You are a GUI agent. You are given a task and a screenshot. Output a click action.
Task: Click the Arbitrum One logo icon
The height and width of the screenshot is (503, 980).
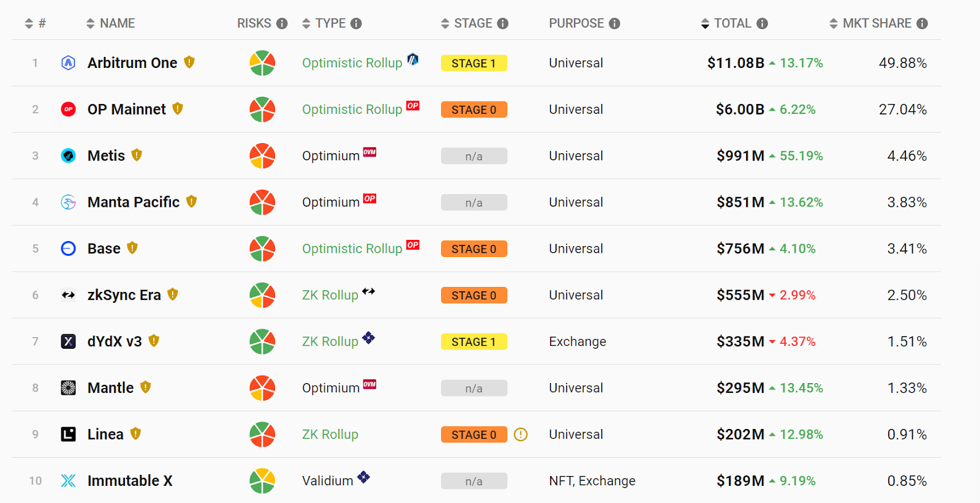(68, 63)
